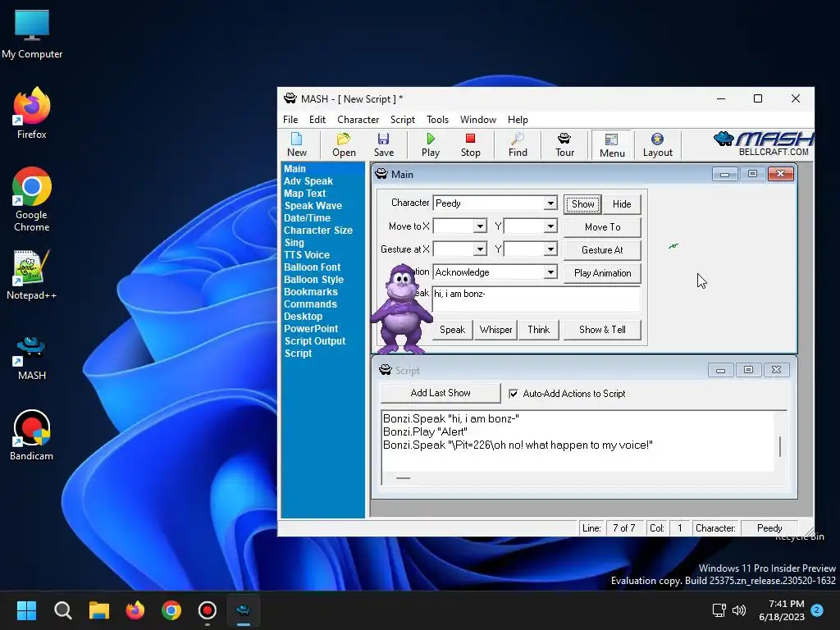The height and width of the screenshot is (630, 840).
Task: Click the Gesture At button
Action: [602, 250]
